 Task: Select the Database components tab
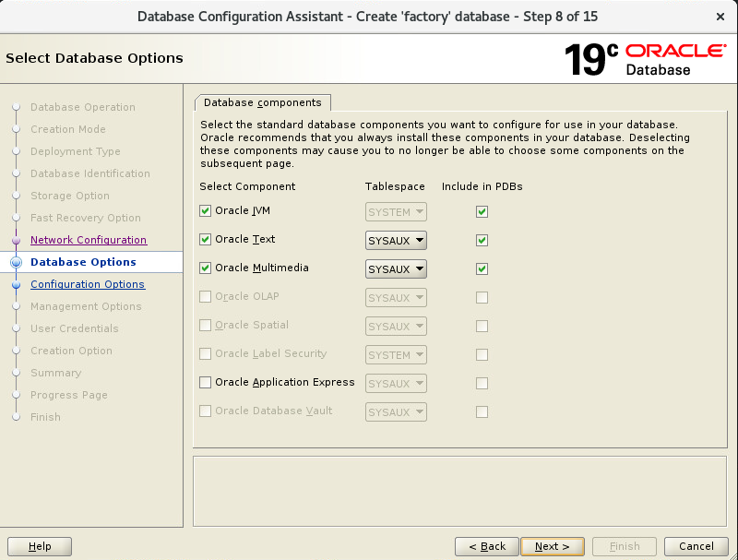(x=262, y=102)
